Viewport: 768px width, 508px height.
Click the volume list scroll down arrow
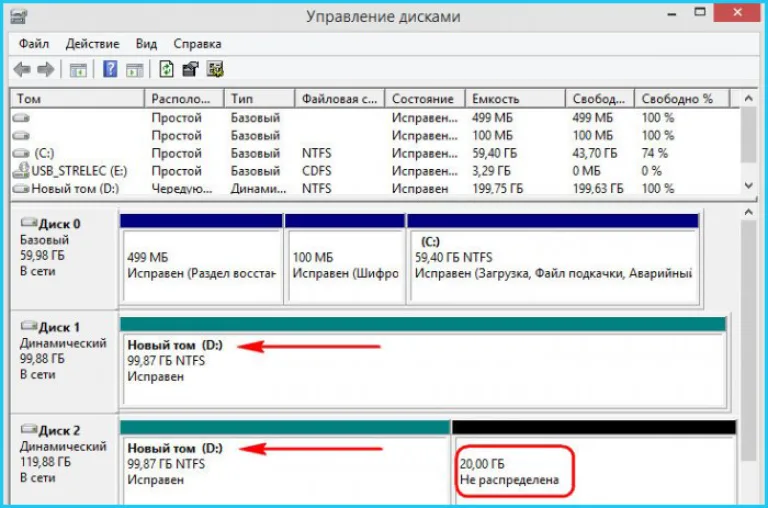pos(748,186)
